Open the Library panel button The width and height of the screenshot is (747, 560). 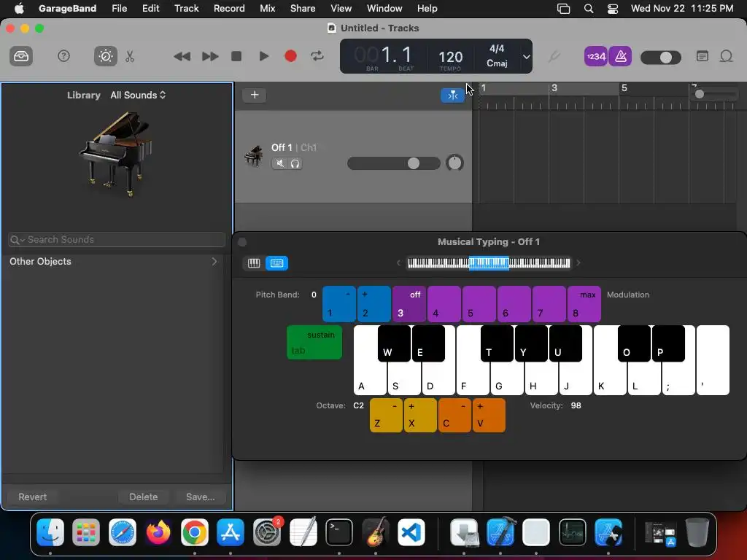(21, 56)
